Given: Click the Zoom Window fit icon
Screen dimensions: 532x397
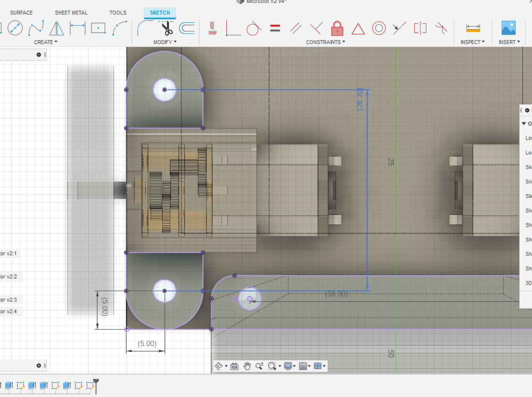Looking at the screenshot, I should 272,366.
